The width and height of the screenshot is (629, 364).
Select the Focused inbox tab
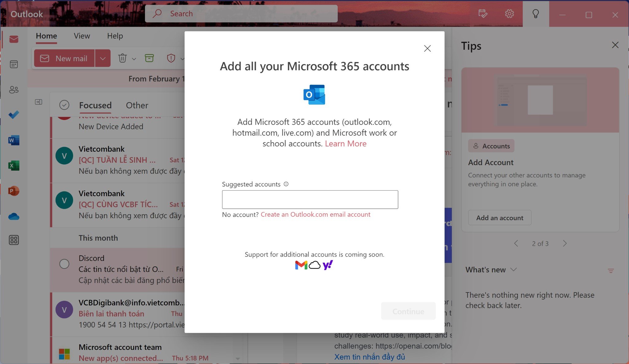95,105
